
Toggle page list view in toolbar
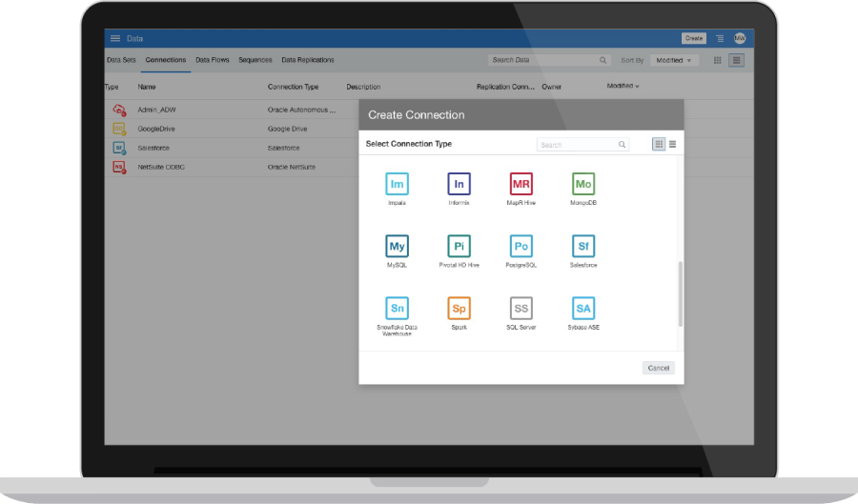coord(737,60)
